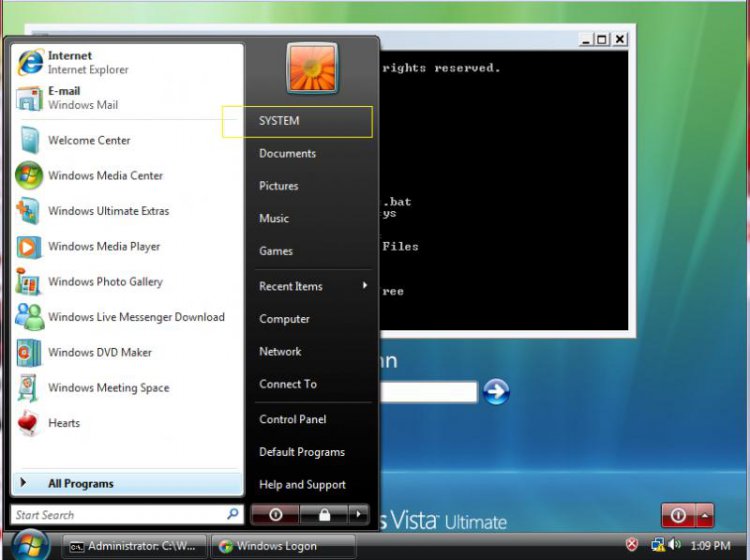Launch Windows DVD Maker icon
The width and height of the screenshot is (750, 560).
coord(28,353)
